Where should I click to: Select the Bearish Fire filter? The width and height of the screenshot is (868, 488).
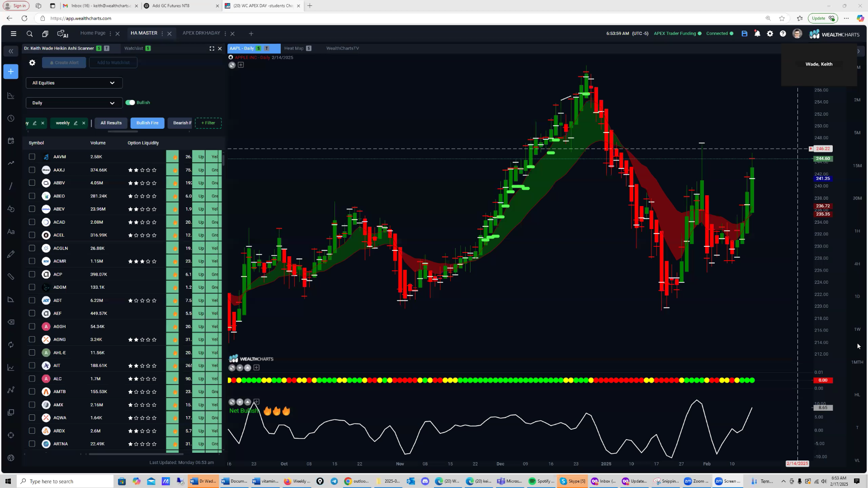tap(181, 123)
